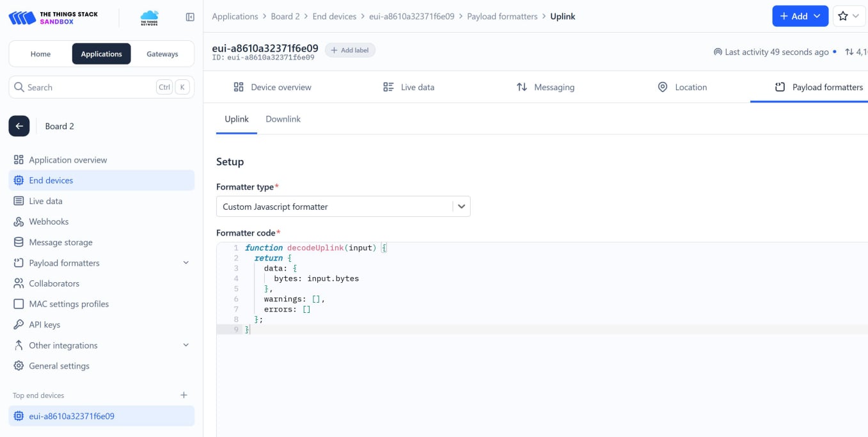
Task: Expand the Payload formatters sidebar entry
Action: pyautogui.click(x=185, y=262)
